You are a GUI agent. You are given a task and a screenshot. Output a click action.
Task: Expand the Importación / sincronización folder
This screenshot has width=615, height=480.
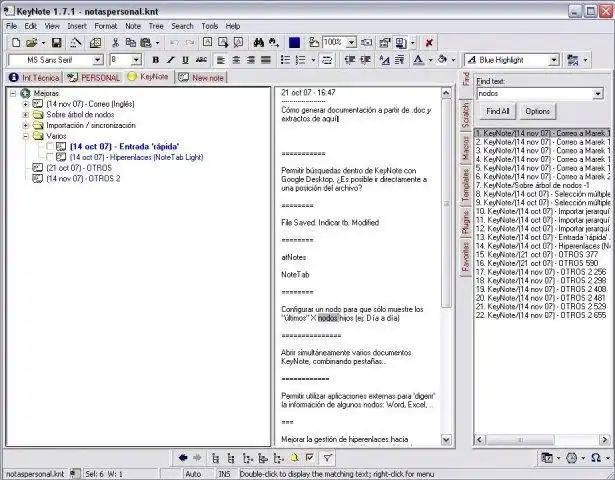pos(25,125)
